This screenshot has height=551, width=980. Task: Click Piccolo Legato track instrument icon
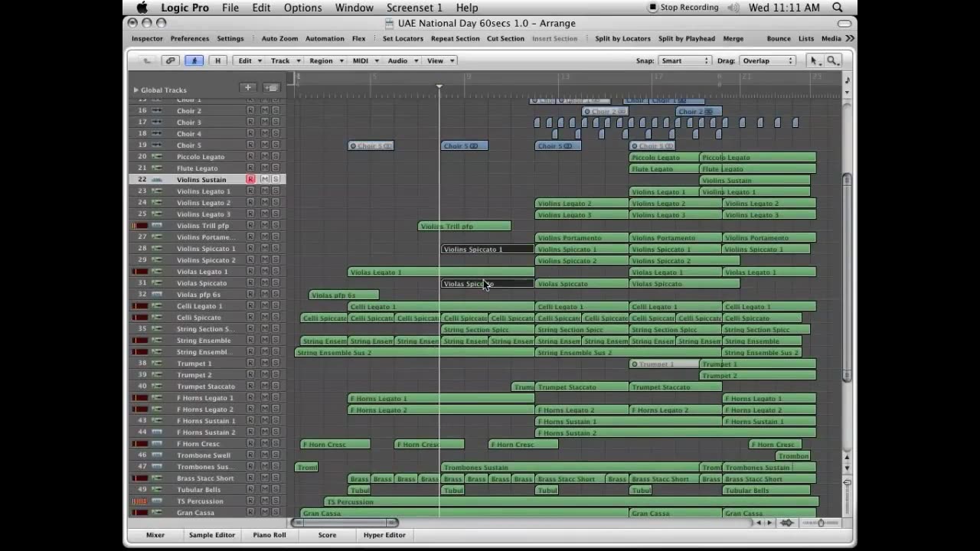pos(157,157)
